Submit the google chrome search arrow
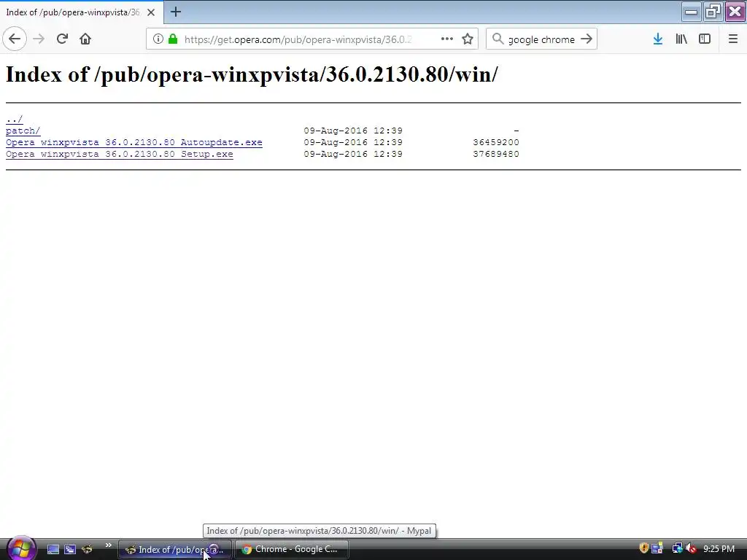The height and width of the screenshot is (560, 747). coord(587,39)
